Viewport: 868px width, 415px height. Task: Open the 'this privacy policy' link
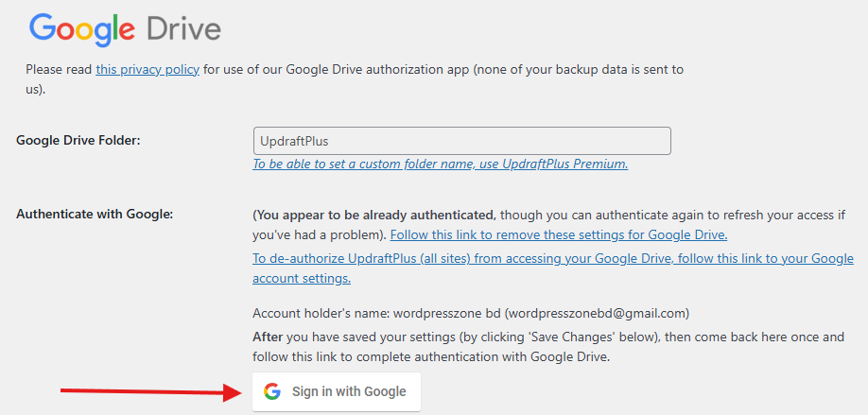[x=148, y=70]
